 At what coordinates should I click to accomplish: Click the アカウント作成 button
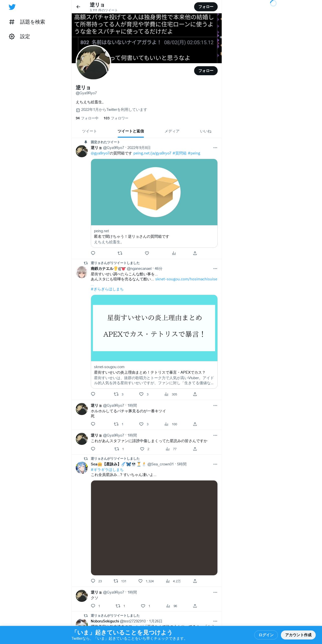pos(298,635)
